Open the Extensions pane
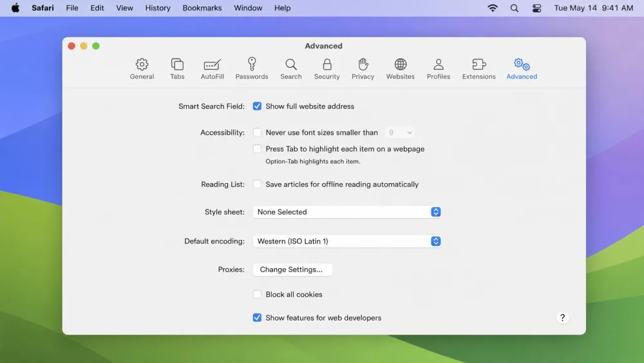Screen dimensions: 644x363 (x=479, y=68)
